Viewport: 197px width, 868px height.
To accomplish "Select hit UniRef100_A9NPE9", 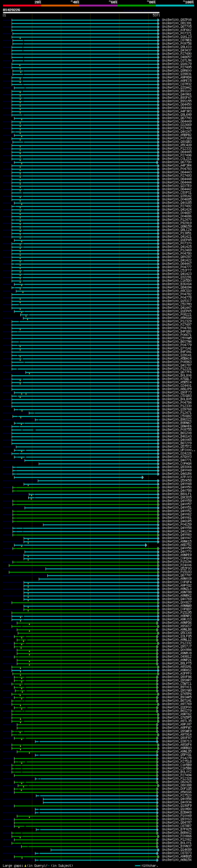I will [177, 555].
